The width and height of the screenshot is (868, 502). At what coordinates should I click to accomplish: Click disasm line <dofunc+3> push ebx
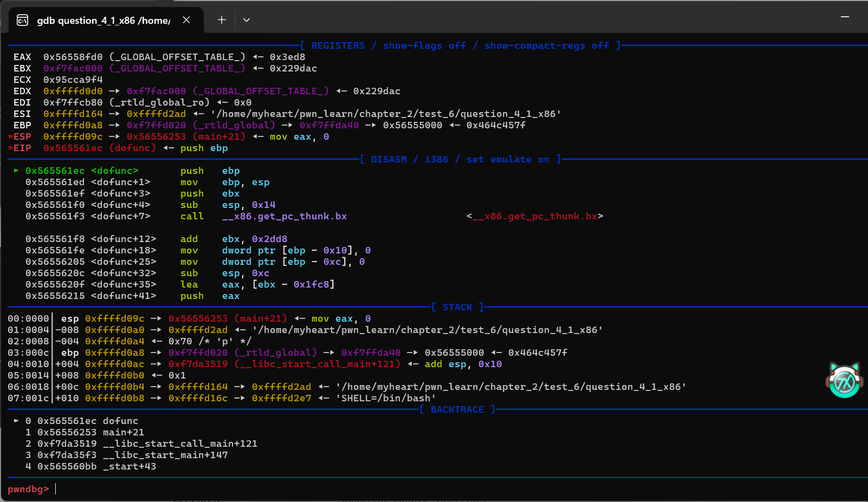[132, 193]
